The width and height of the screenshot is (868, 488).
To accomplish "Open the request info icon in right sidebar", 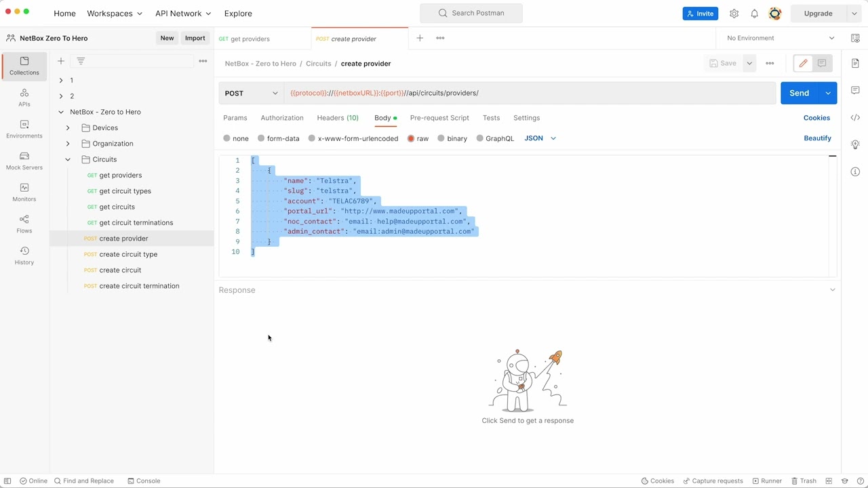I will pyautogui.click(x=855, y=171).
